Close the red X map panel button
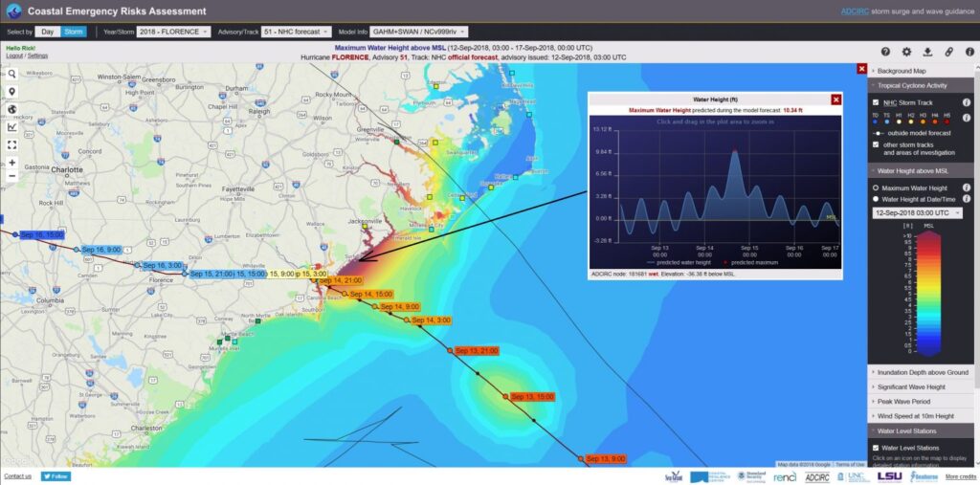 coord(862,69)
